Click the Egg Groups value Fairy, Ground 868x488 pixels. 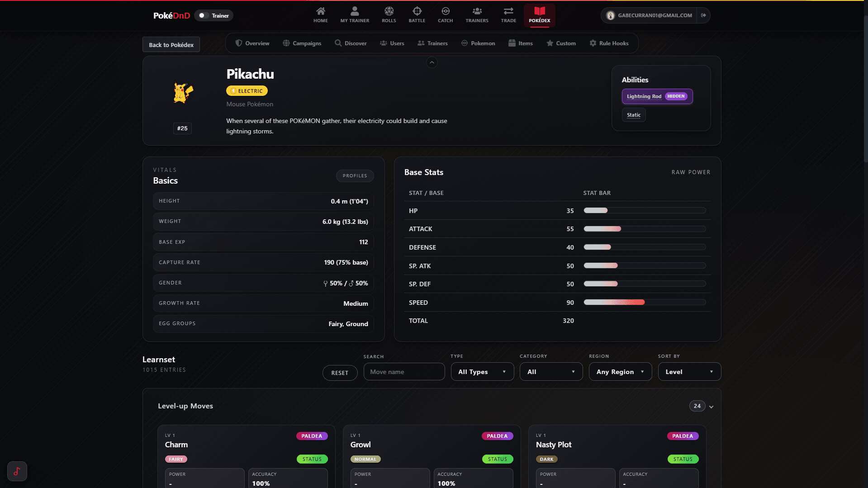[x=348, y=324]
